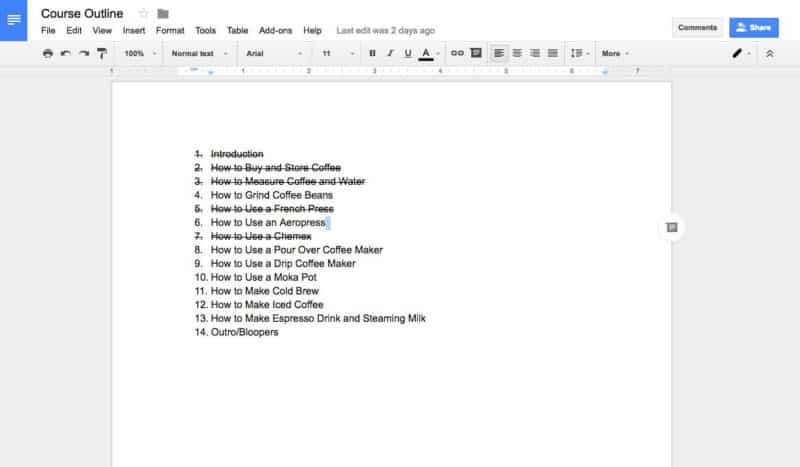Open the Format menu
The height and width of the screenshot is (467, 800).
[170, 31]
